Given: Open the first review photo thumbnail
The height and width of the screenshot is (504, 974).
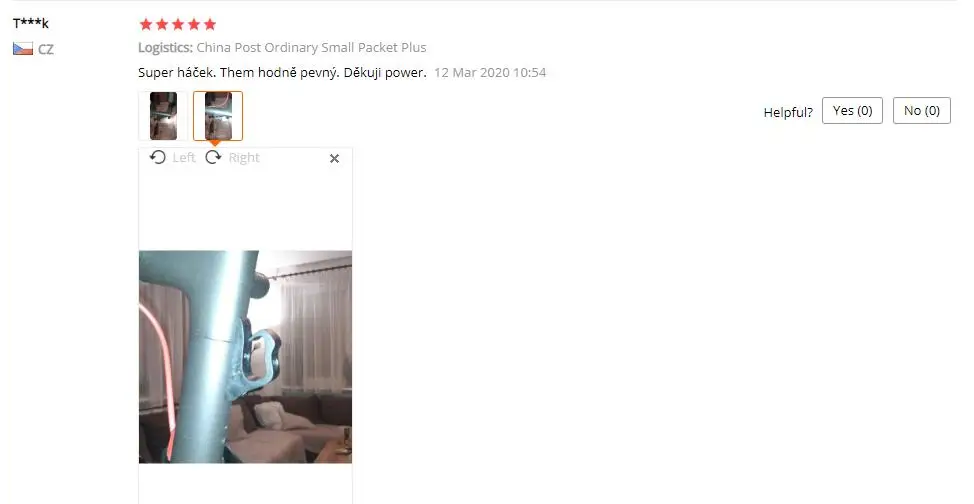Looking at the screenshot, I should tap(163, 116).
